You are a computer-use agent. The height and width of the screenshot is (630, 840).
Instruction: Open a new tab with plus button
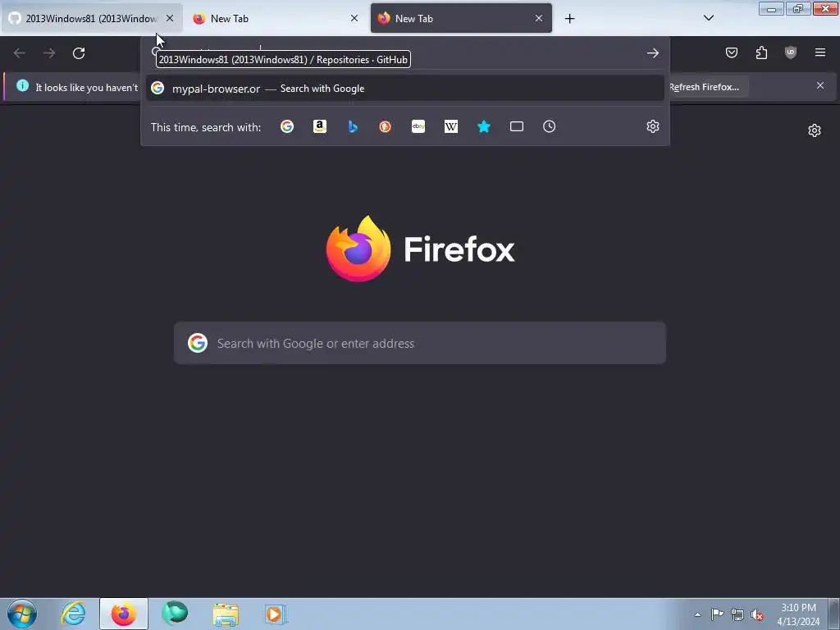pyautogui.click(x=569, y=19)
